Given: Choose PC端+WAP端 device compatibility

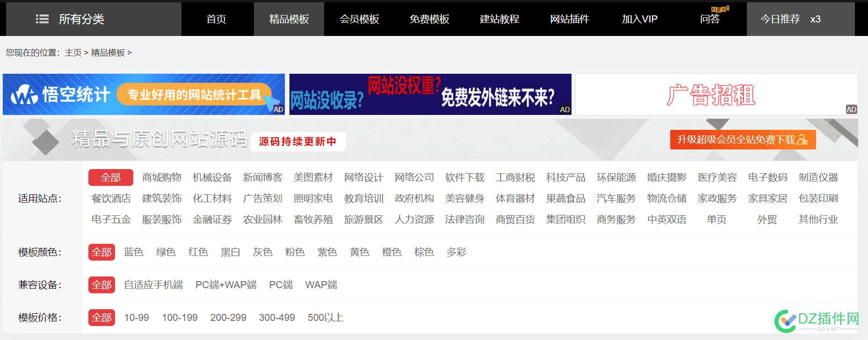Looking at the screenshot, I should coord(226,285).
